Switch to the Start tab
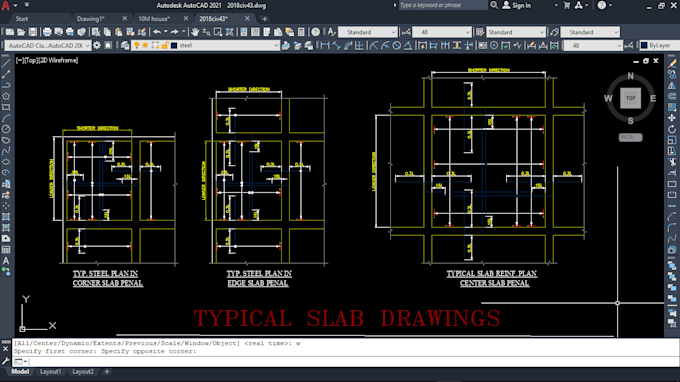This screenshot has height=382, width=680. pyautogui.click(x=22, y=19)
